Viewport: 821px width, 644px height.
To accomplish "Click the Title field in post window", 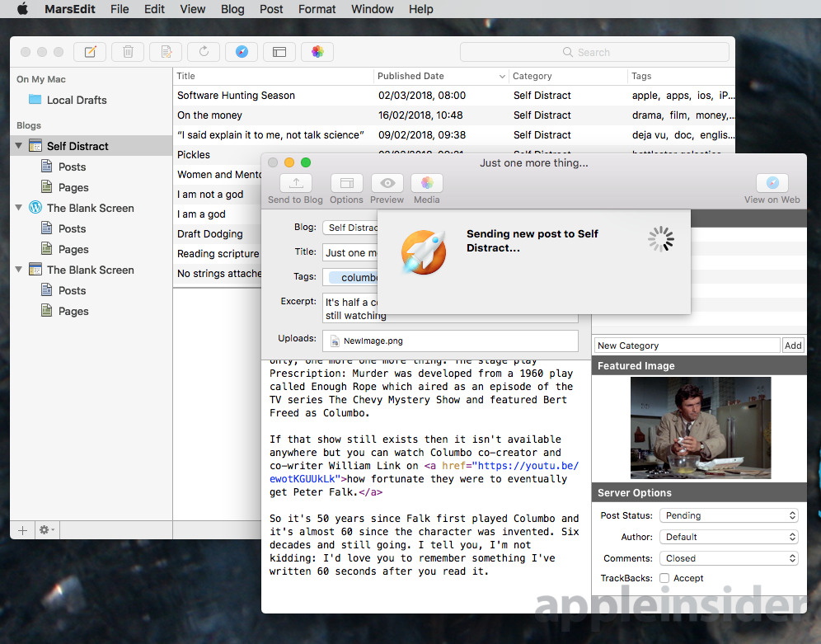I will coord(350,252).
